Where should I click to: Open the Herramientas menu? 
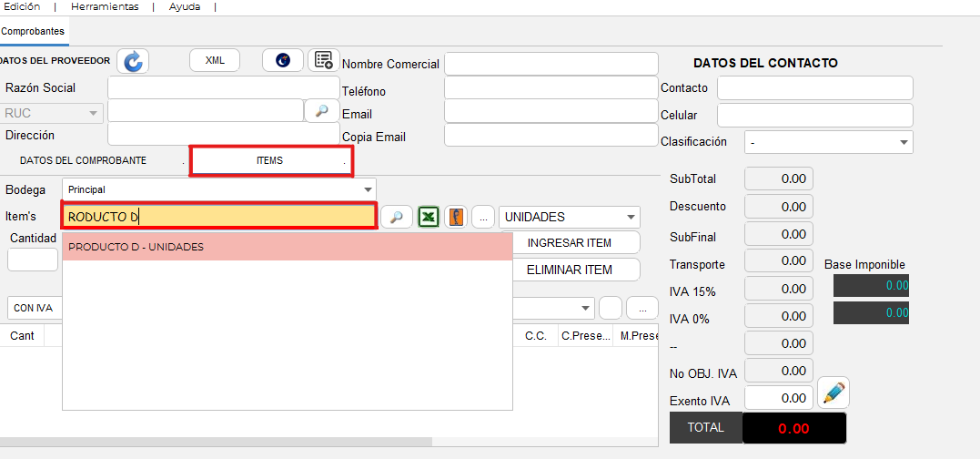coord(105,6)
